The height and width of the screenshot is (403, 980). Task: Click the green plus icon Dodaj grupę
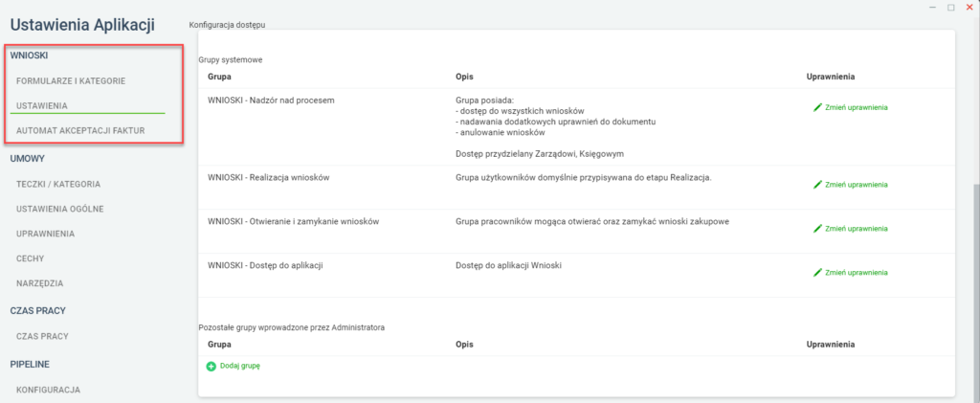[212, 366]
